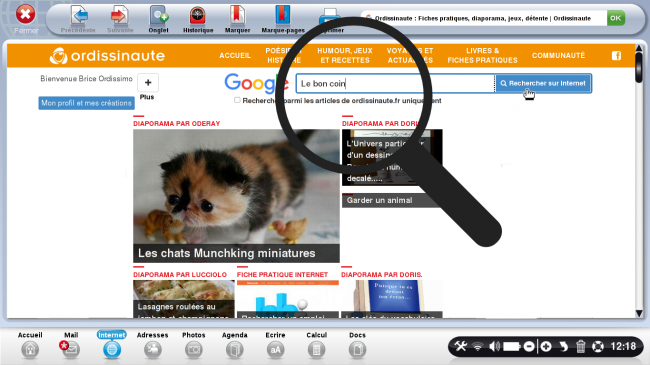The image size is (650, 365).
Task: Click the Google search input field
Action: [x=395, y=83]
